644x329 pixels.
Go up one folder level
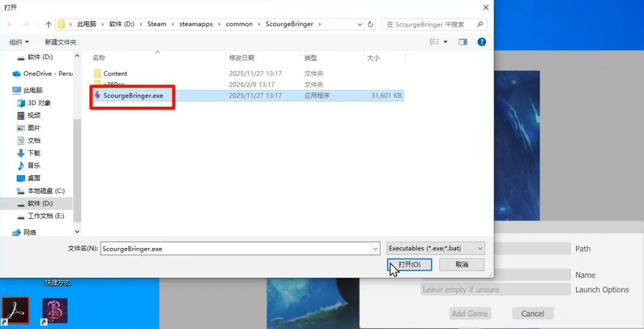(x=48, y=24)
